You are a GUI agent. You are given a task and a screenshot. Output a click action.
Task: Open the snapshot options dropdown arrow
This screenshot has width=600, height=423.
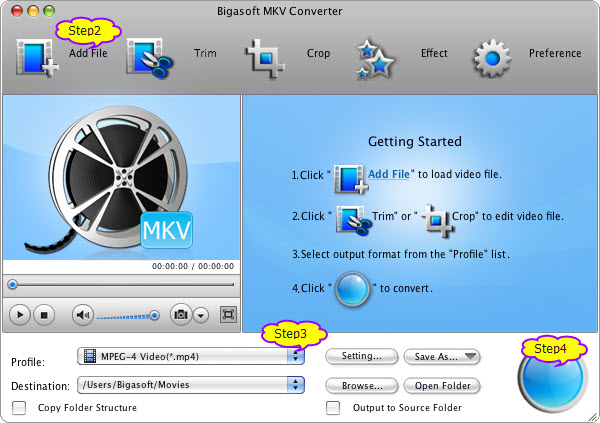[x=201, y=315]
